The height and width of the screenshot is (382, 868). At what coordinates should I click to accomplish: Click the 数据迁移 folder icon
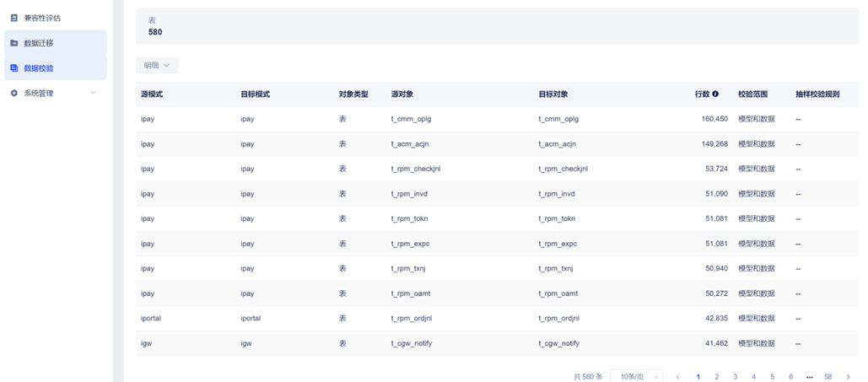pyautogui.click(x=14, y=43)
